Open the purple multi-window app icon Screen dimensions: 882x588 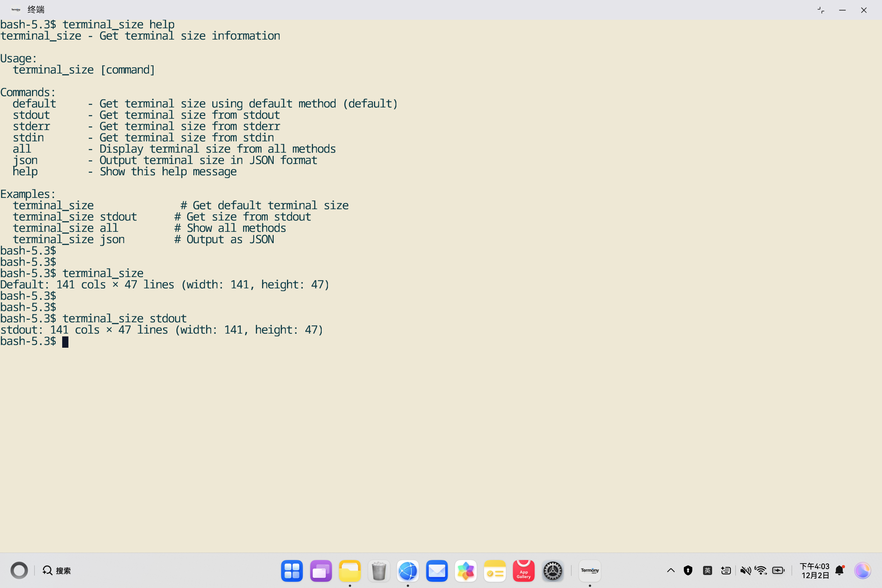[x=321, y=571]
